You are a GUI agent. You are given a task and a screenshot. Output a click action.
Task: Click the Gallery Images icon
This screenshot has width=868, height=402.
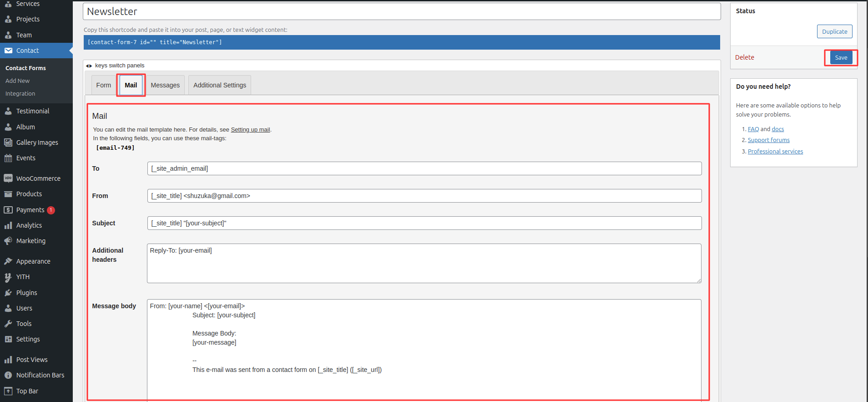coord(8,142)
